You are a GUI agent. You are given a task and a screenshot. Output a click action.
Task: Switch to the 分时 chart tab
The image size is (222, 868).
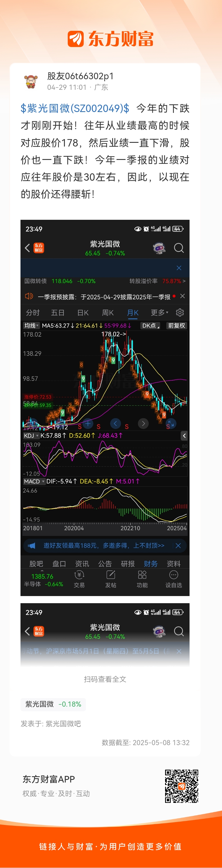click(x=33, y=312)
